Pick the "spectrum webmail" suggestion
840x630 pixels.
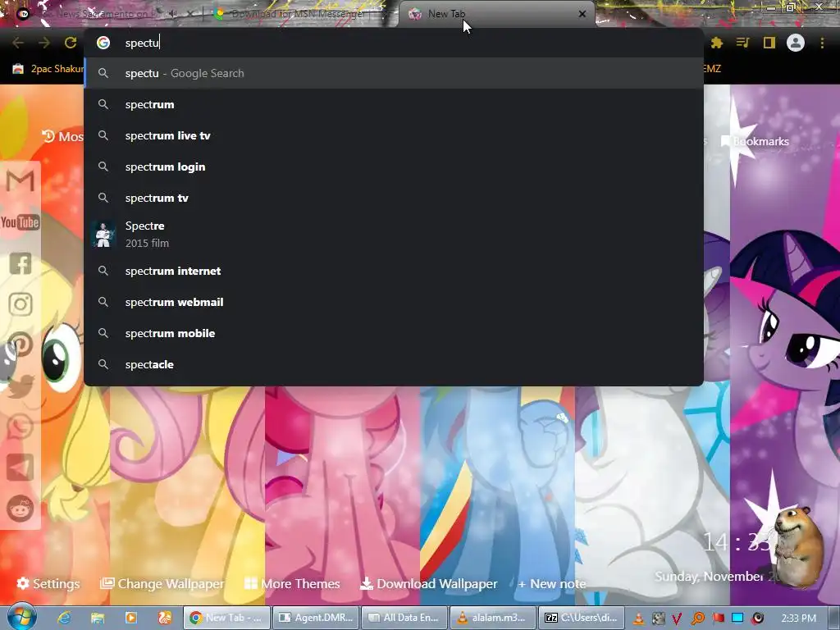(x=394, y=302)
